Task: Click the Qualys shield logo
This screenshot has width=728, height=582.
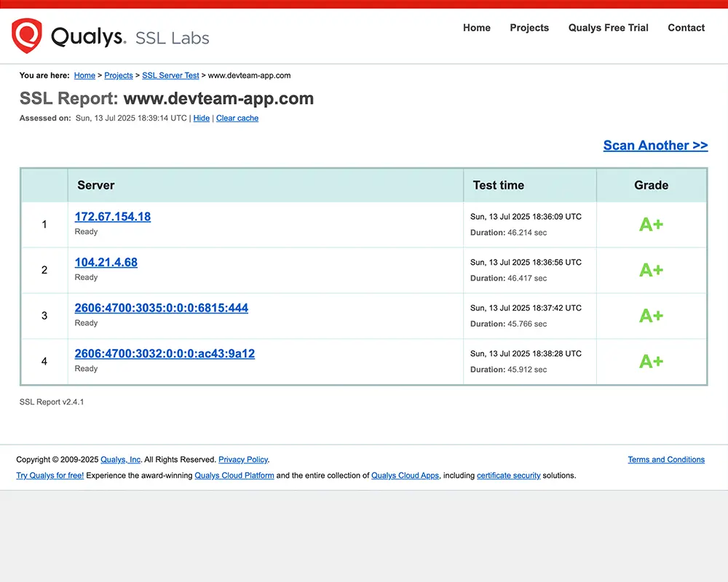Action: point(27,36)
